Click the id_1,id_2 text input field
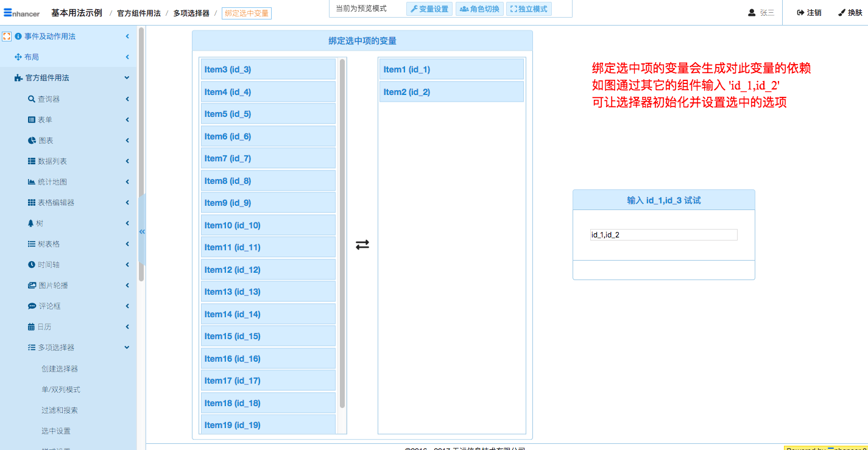Image resolution: width=868 pixels, height=450 pixels. point(663,235)
